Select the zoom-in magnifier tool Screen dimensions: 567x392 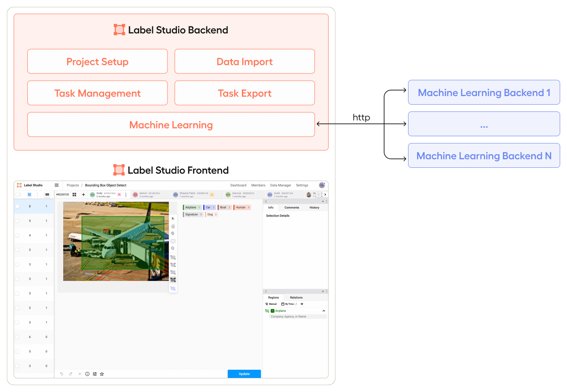[x=173, y=233]
